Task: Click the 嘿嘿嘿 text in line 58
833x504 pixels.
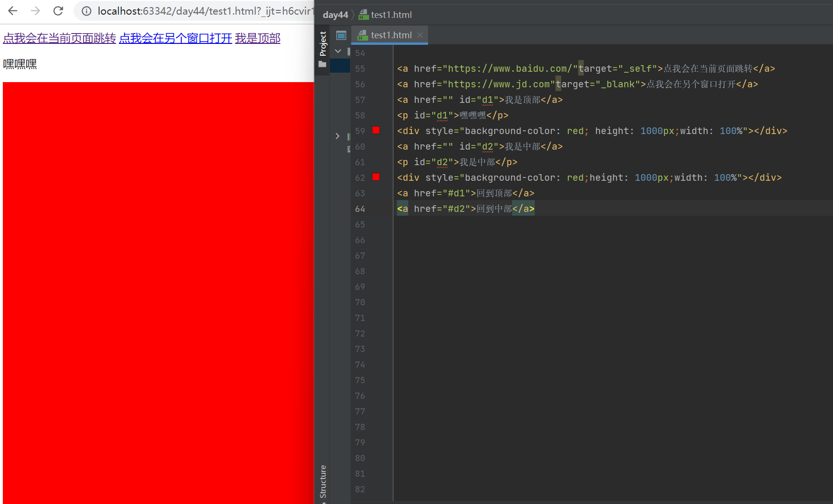Action: point(472,115)
